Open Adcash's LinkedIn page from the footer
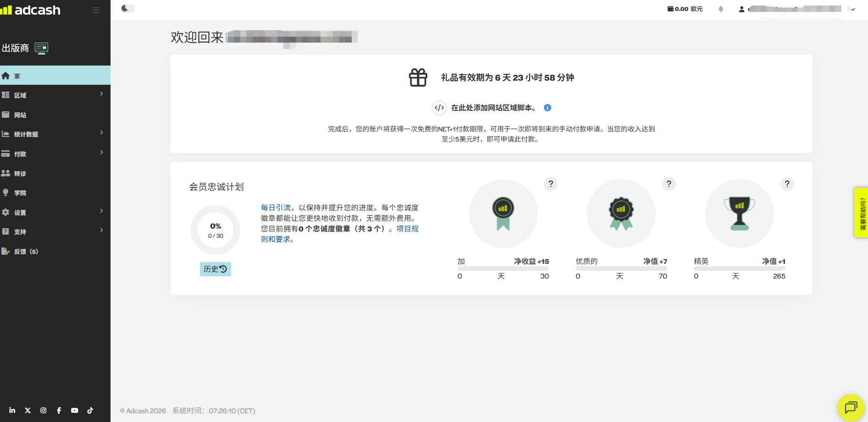Screen dimensions: 868x422 point(12,410)
